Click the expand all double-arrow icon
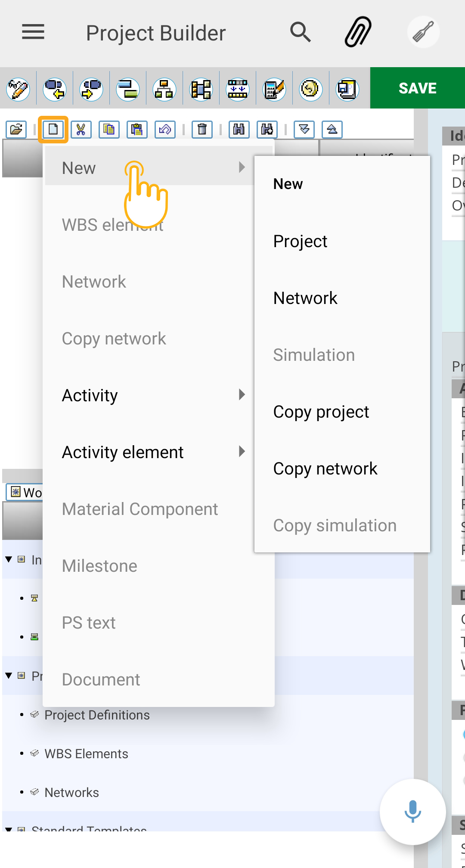The width and height of the screenshot is (465, 868). click(304, 129)
